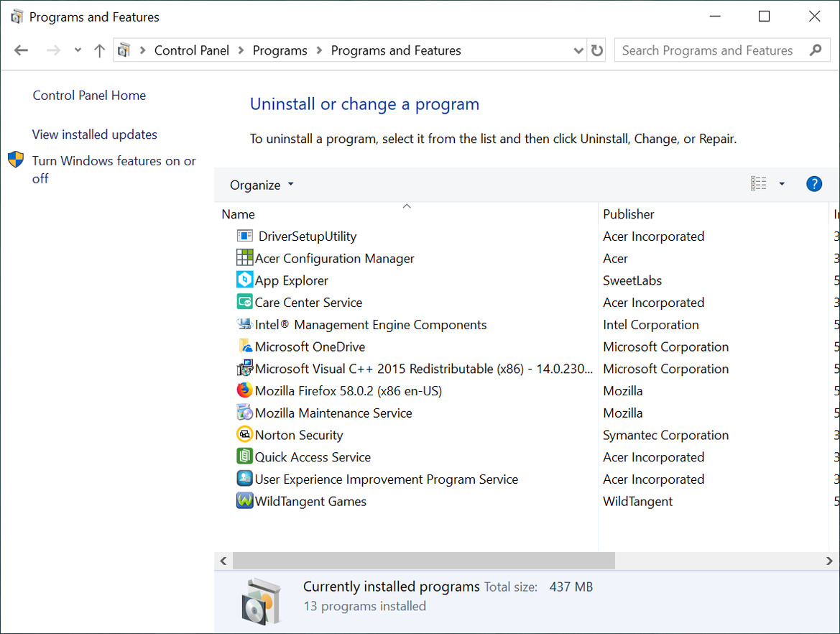Screen dimensions: 840x634
Task: Click Intel Corporation publisher cell
Action: click(650, 324)
